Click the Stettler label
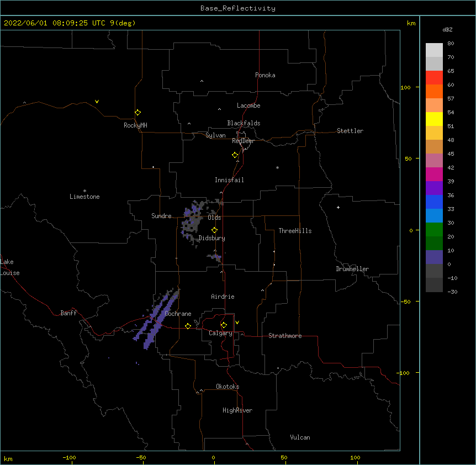 350,131
